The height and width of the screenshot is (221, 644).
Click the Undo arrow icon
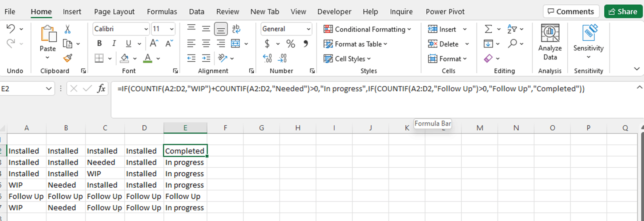[11, 29]
